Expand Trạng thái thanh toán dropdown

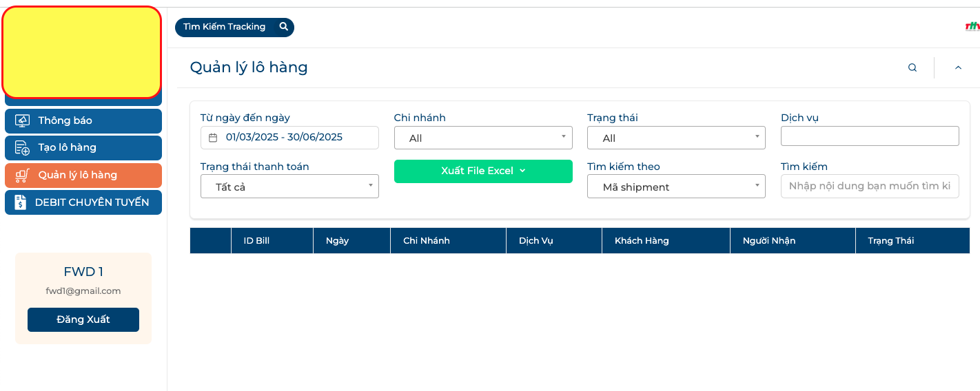[x=289, y=187]
